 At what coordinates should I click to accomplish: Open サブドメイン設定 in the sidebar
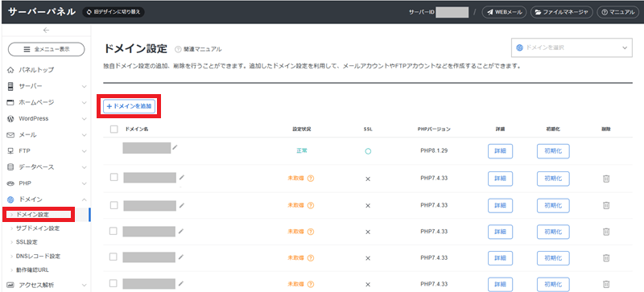coord(38,228)
